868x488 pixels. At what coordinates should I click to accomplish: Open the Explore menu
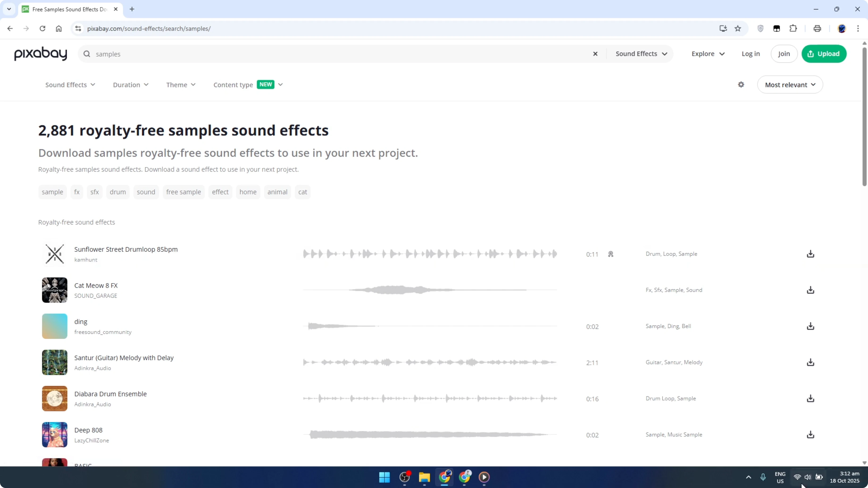pyautogui.click(x=708, y=54)
